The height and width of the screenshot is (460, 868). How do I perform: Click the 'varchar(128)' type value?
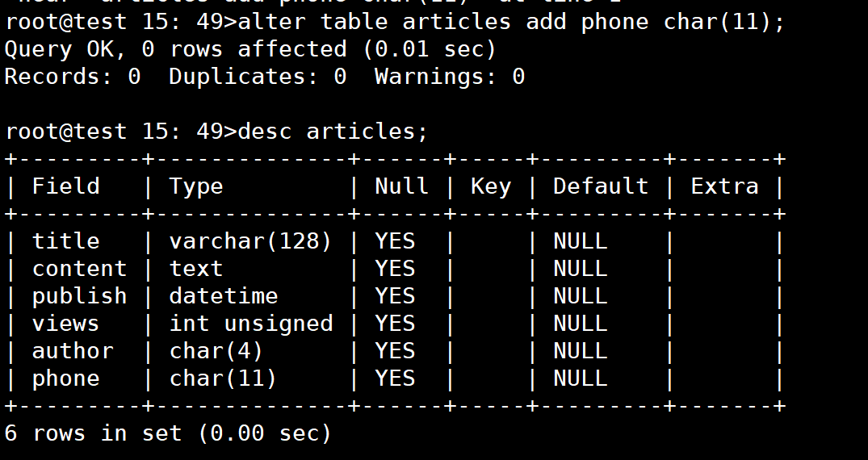click(250, 241)
